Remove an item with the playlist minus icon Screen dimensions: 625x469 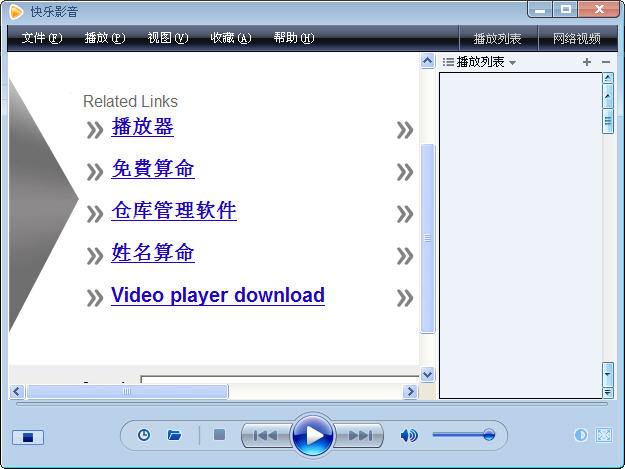coord(606,62)
